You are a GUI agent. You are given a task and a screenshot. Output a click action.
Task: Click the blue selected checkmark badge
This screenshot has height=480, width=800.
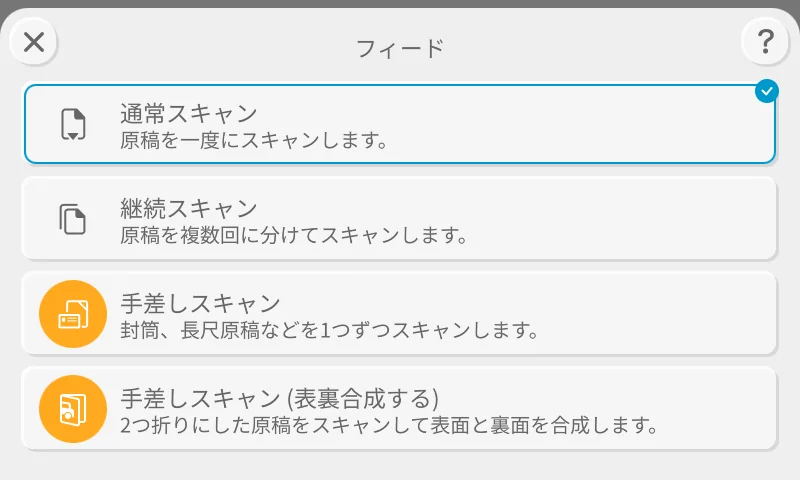click(x=766, y=92)
